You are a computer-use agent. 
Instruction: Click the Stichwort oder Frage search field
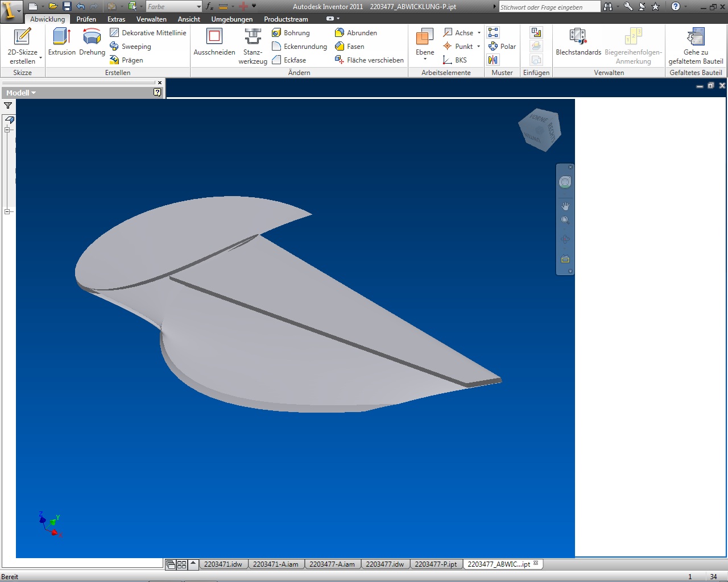pyautogui.click(x=549, y=7)
